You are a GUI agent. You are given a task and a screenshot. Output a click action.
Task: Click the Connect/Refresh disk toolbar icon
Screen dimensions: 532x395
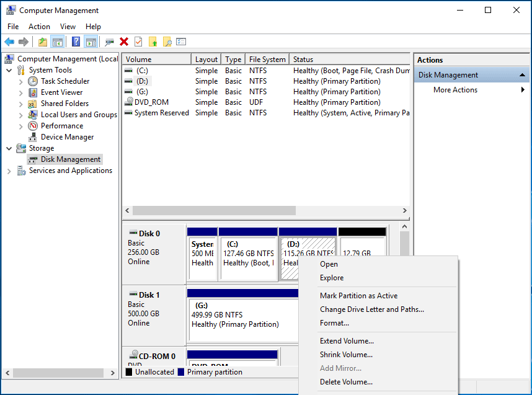pyautogui.click(x=109, y=42)
